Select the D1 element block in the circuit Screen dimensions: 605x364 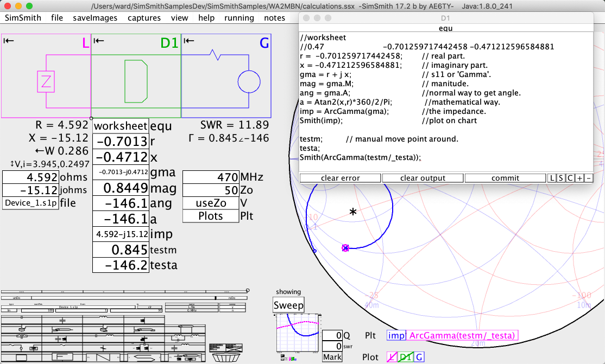136,76
